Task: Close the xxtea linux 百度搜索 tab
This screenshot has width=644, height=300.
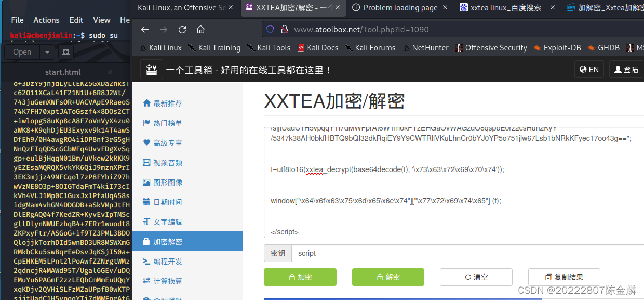Action: tap(552, 8)
